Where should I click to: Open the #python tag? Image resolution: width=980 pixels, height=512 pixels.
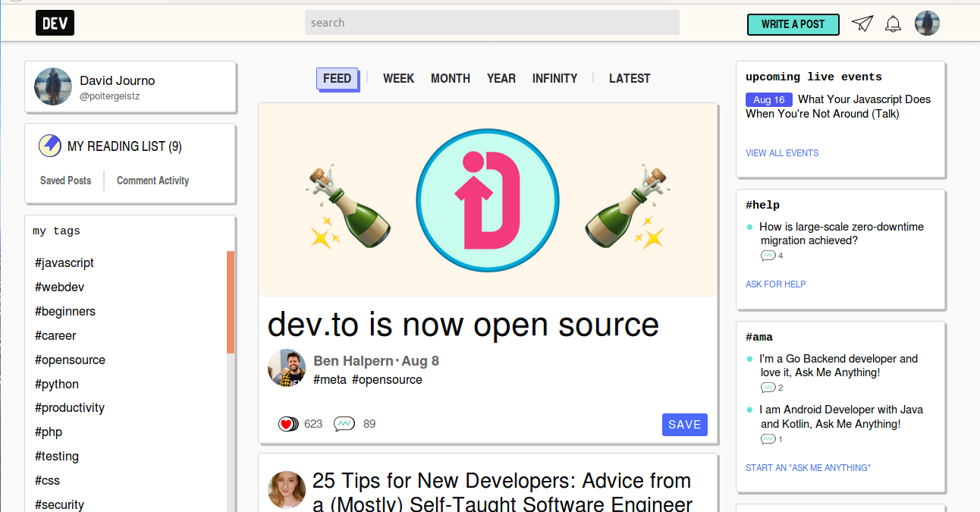[x=57, y=384]
